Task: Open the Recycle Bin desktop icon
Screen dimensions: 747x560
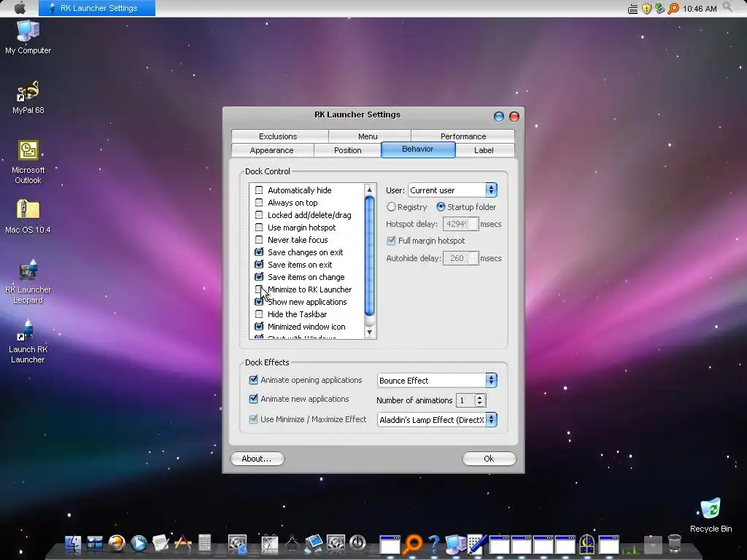Action: coord(711,516)
